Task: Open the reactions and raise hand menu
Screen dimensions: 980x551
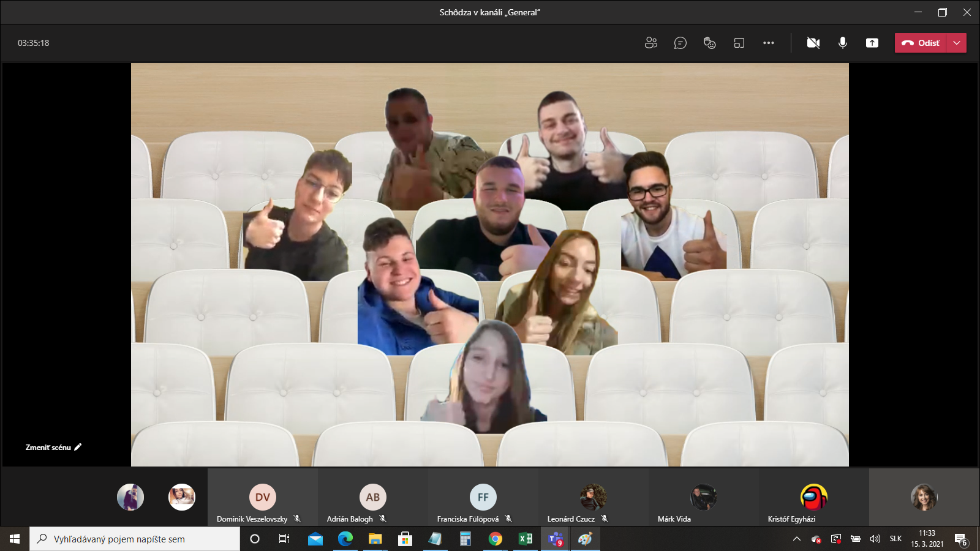Action: point(709,43)
